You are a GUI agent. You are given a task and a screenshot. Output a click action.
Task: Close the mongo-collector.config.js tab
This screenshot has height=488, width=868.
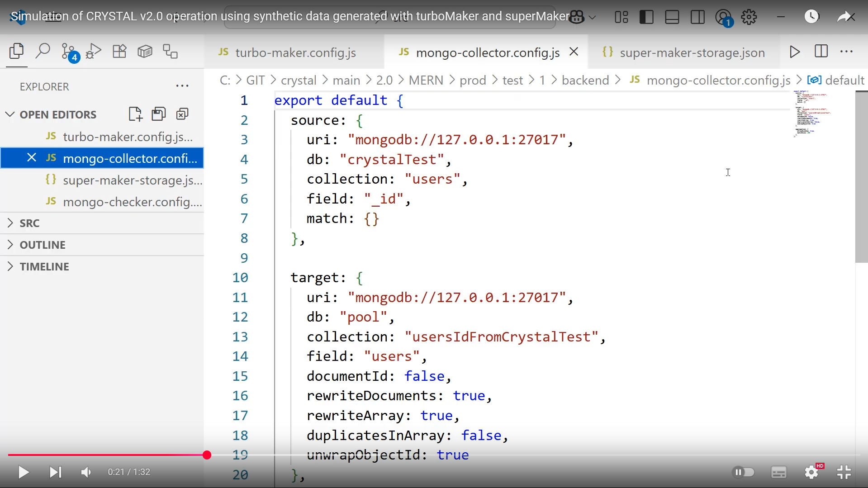pos(574,52)
